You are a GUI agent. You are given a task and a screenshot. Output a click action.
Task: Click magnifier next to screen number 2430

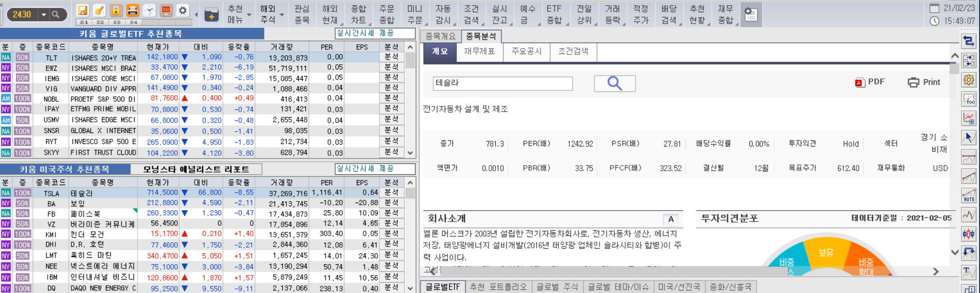click(x=56, y=14)
